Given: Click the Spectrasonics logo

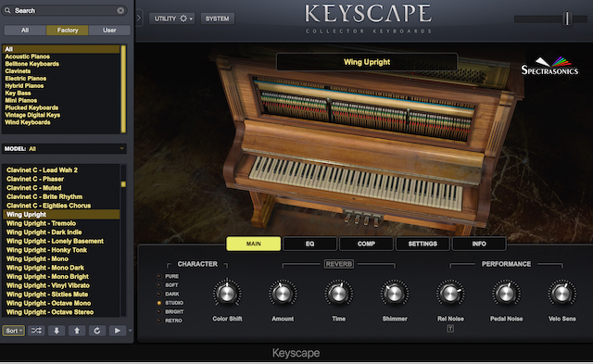Looking at the screenshot, I should pyautogui.click(x=549, y=66).
